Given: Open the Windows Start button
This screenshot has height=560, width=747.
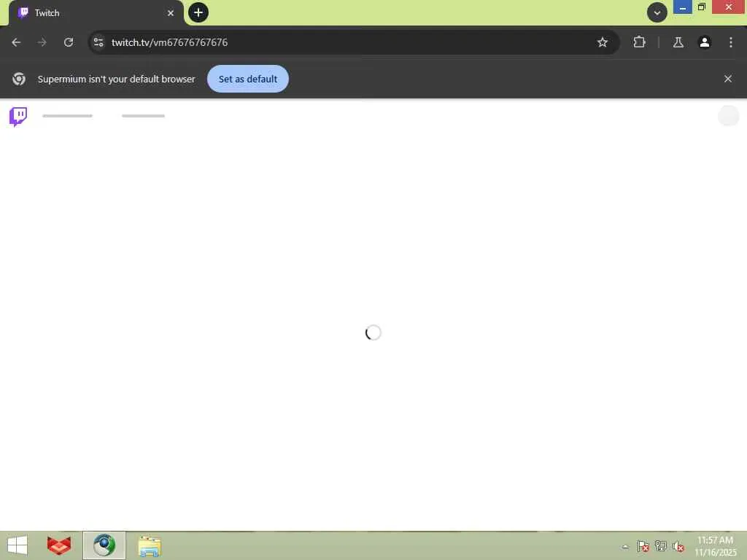Looking at the screenshot, I should (x=18, y=545).
